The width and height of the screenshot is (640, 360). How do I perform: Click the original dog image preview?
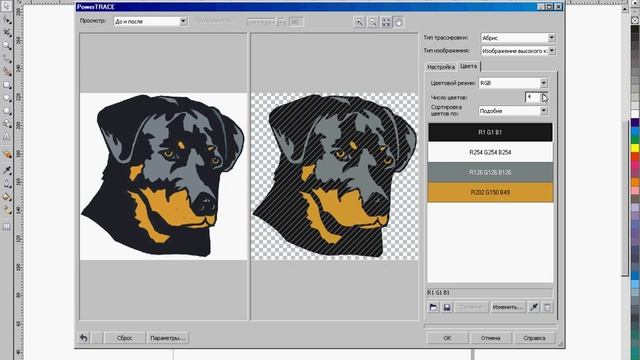[163, 177]
